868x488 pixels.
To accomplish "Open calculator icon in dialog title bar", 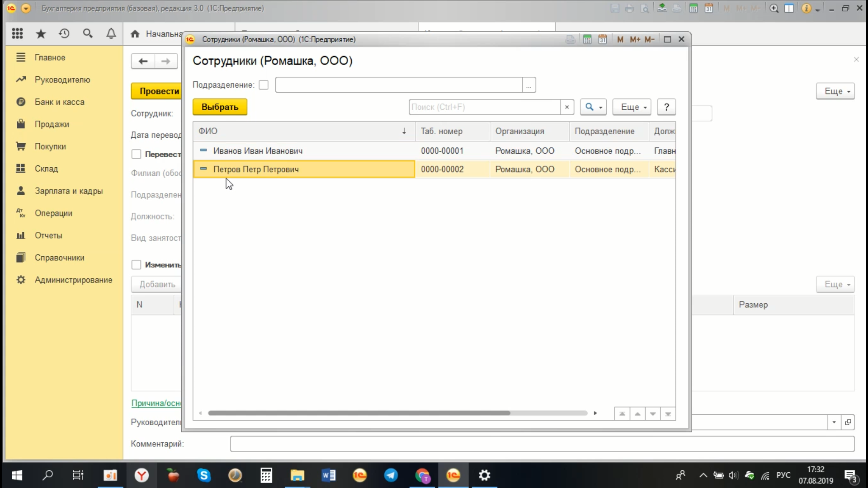I will tap(587, 39).
